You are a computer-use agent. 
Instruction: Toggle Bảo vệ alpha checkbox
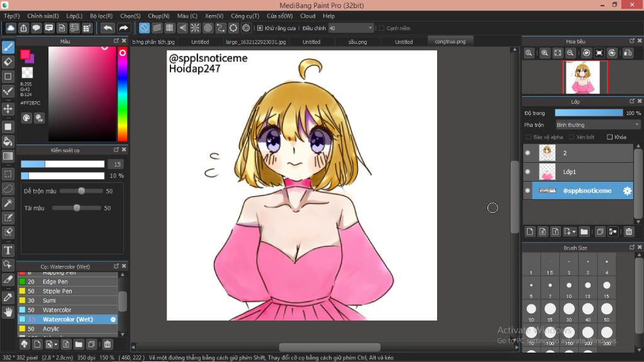click(528, 137)
